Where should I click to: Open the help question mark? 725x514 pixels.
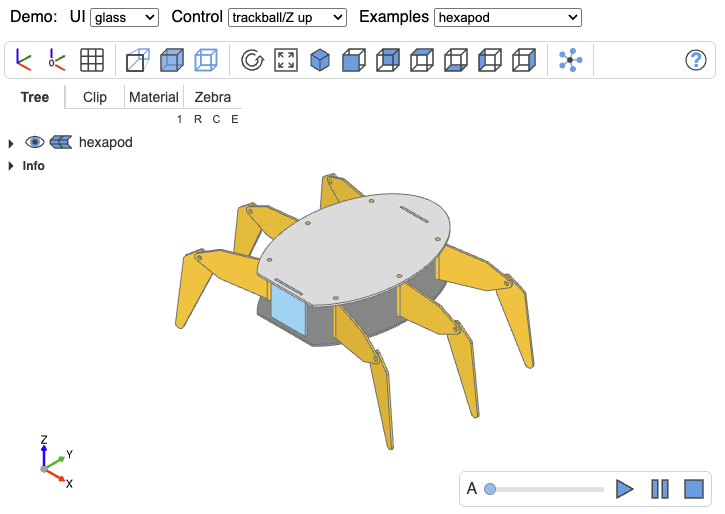pyautogui.click(x=695, y=60)
